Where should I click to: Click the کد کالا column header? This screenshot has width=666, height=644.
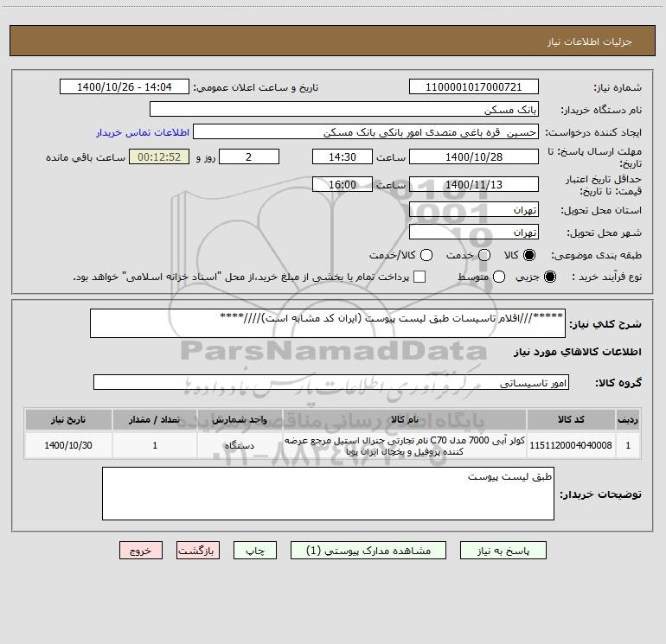tap(571, 419)
